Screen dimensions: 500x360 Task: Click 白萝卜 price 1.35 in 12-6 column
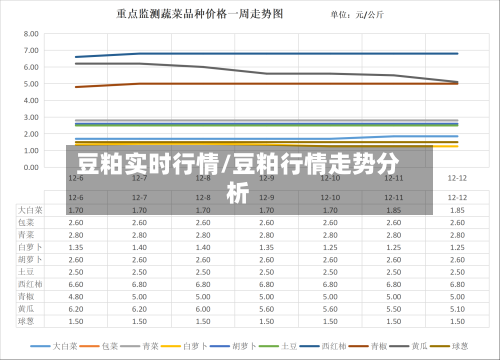click(x=76, y=248)
